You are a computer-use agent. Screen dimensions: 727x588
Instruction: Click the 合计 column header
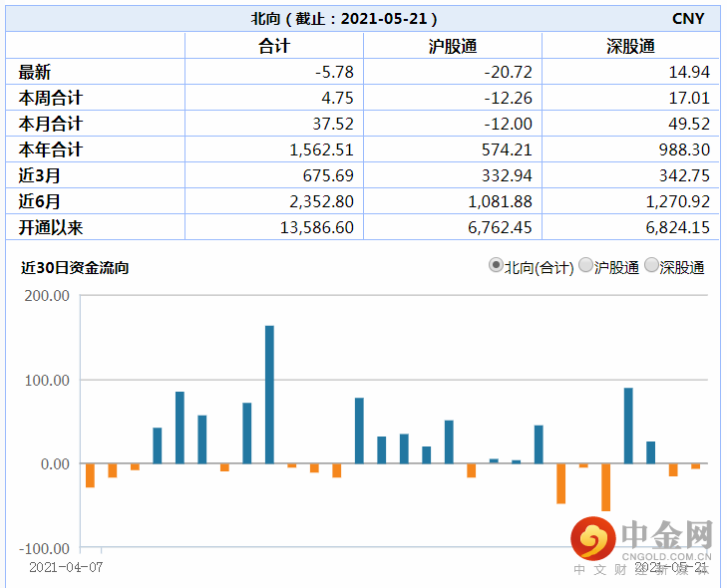click(x=274, y=46)
